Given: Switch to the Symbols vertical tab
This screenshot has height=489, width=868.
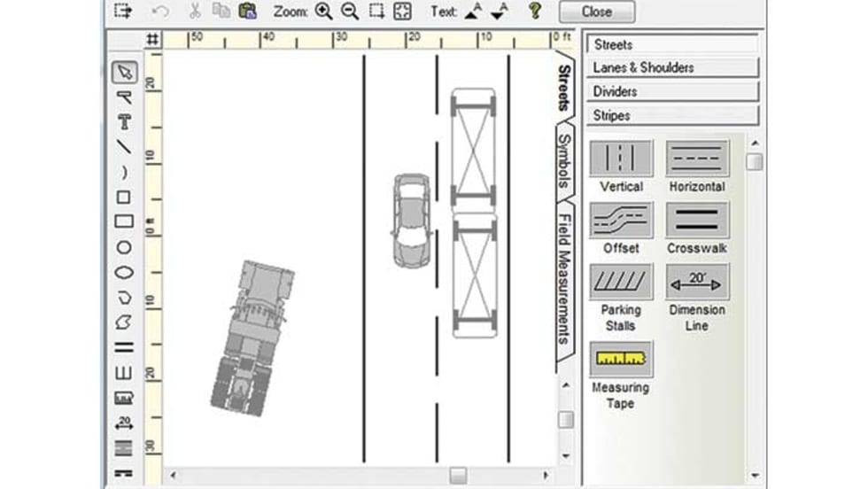Looking at the screenshot, I should (565, 162).
